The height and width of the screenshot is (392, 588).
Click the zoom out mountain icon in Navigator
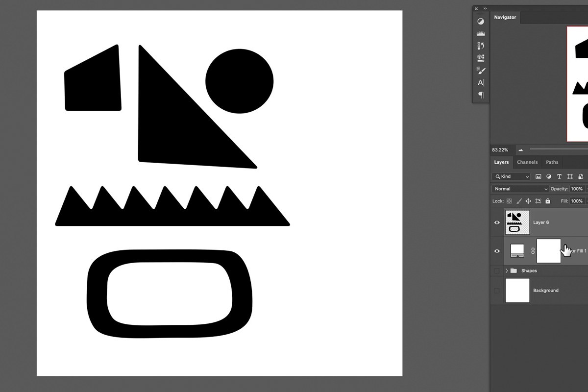[520, 150]
